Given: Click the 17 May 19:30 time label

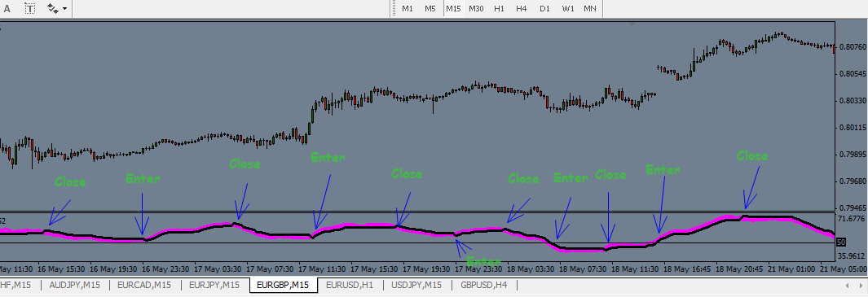Looking at the screenshot, I should (x=425, y=269).
